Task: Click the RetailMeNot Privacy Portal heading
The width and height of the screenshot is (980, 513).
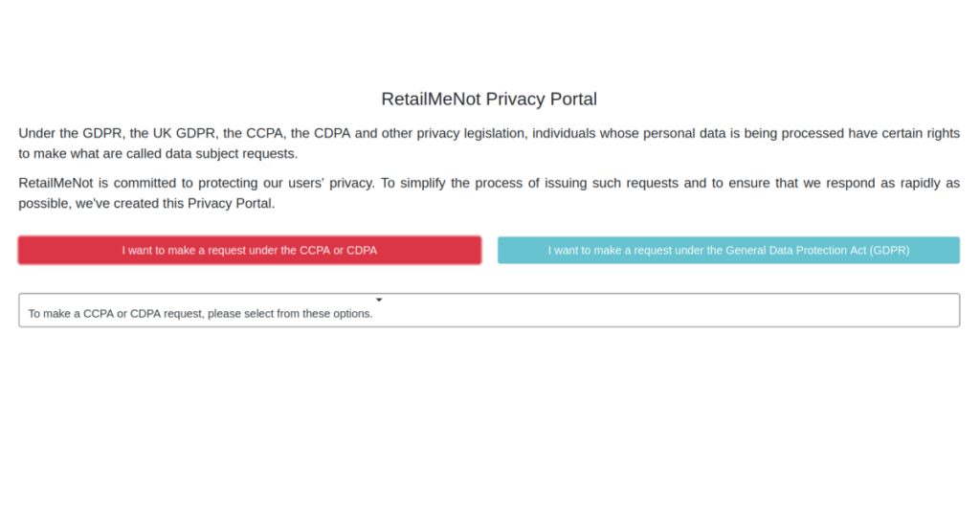Action: click(x=489, y=100)
